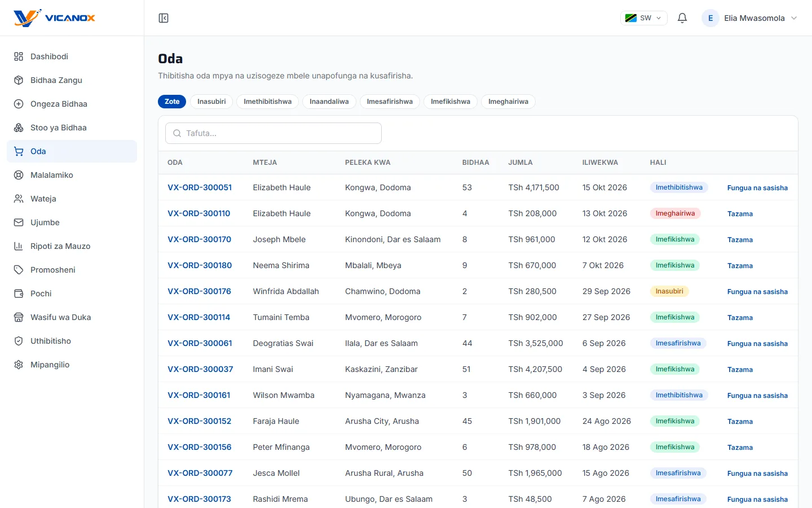Collapse the sidebar with the panel icon
The image size is (812, 508).
coord(164,18)
